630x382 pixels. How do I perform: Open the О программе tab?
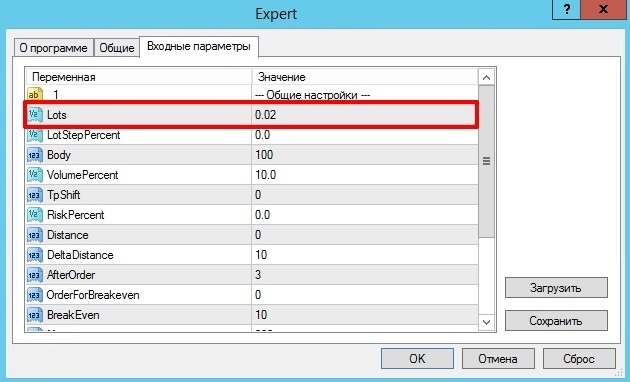coord(53,48)
